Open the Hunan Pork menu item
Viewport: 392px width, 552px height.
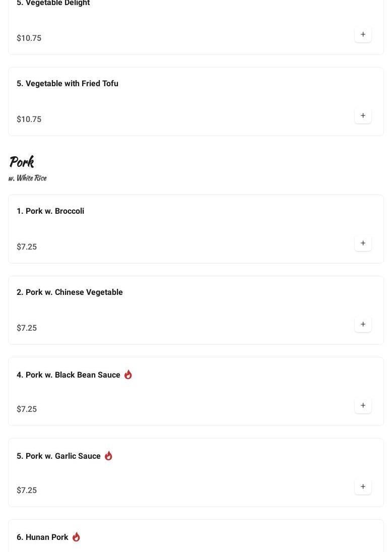[x=42, y=537]
